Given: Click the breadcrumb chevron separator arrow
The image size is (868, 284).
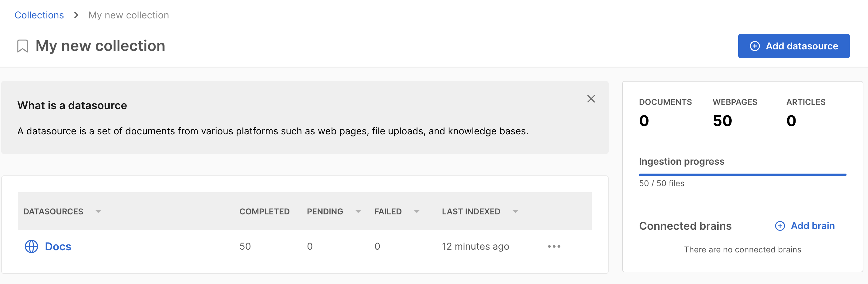Looking at the screenshot, I should 76,15.
